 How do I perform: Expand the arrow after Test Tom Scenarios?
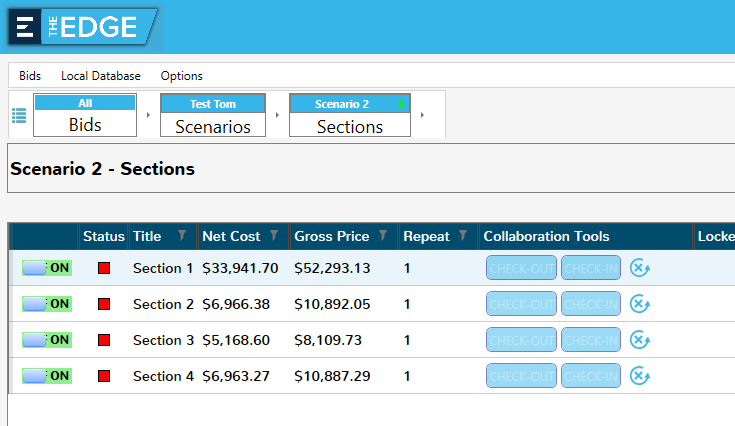[277, 116]
